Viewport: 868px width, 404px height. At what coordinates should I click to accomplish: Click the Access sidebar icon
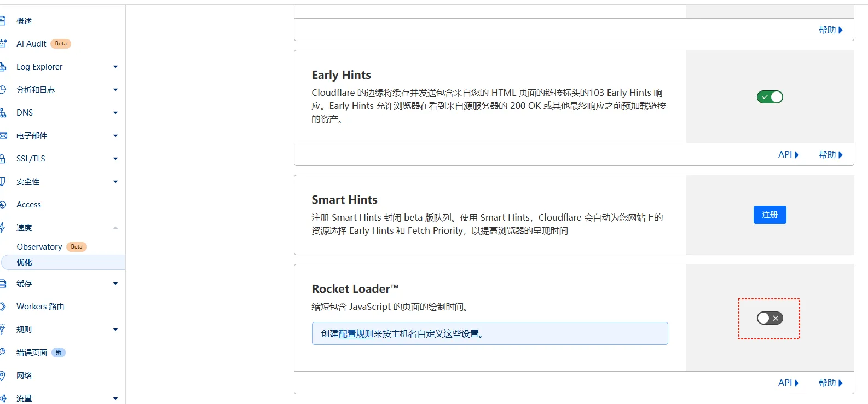point(3,205)
